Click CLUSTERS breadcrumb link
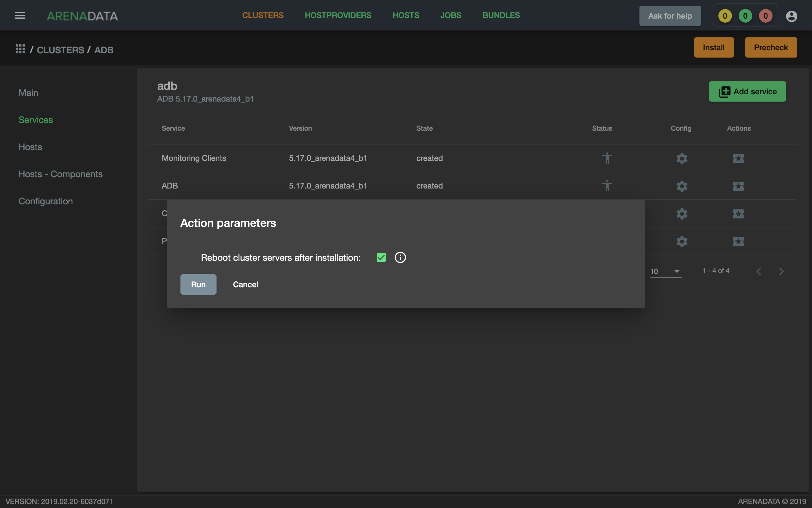Viewport: 812px width, 508px height. pyautogui.click(x=60, y=50)
